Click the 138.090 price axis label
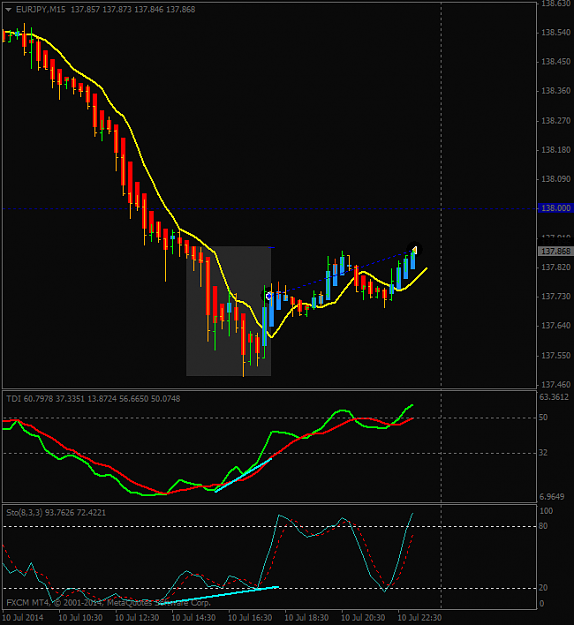 [x=556, y=179]
